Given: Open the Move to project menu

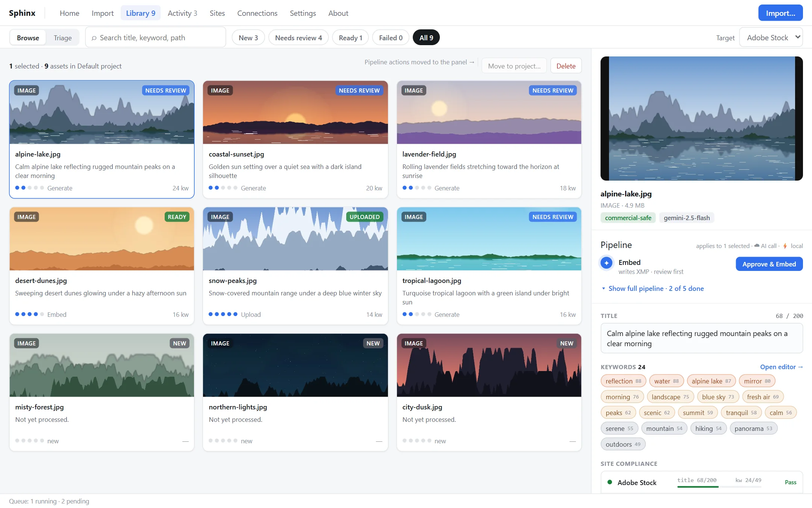Looking at the screenshot, I should pos(514,66).
